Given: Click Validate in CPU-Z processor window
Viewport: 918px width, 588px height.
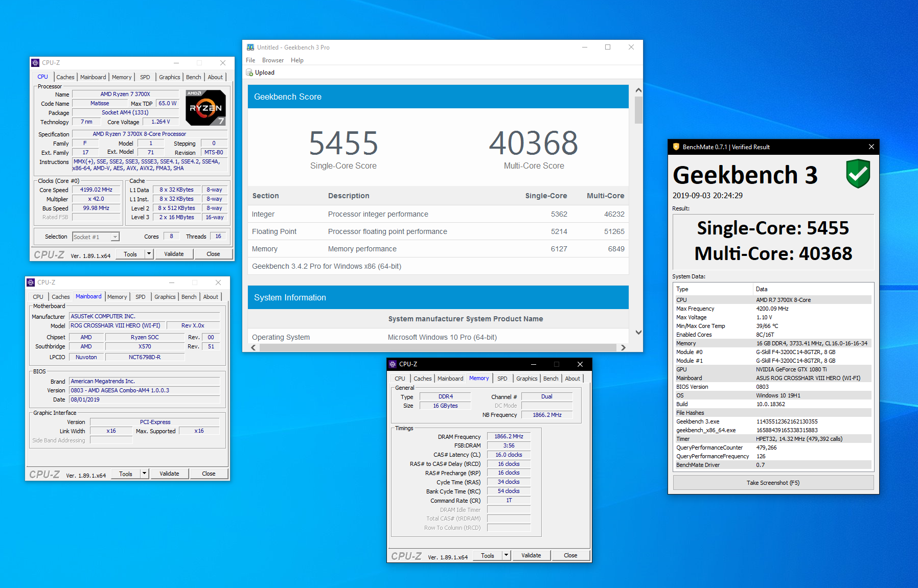Looking at the screenshot, I should [x=174, y=254].
